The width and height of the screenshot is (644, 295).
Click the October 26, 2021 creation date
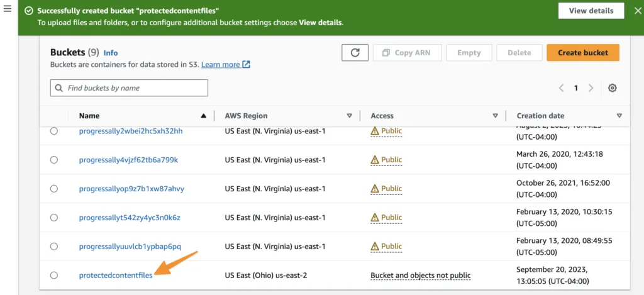point(563,189)
